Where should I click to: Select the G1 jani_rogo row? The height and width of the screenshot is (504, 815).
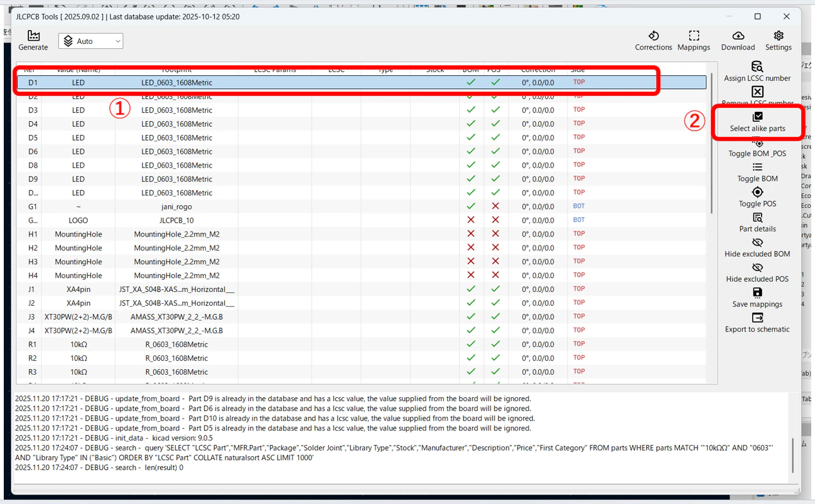[x=361, y=206]
